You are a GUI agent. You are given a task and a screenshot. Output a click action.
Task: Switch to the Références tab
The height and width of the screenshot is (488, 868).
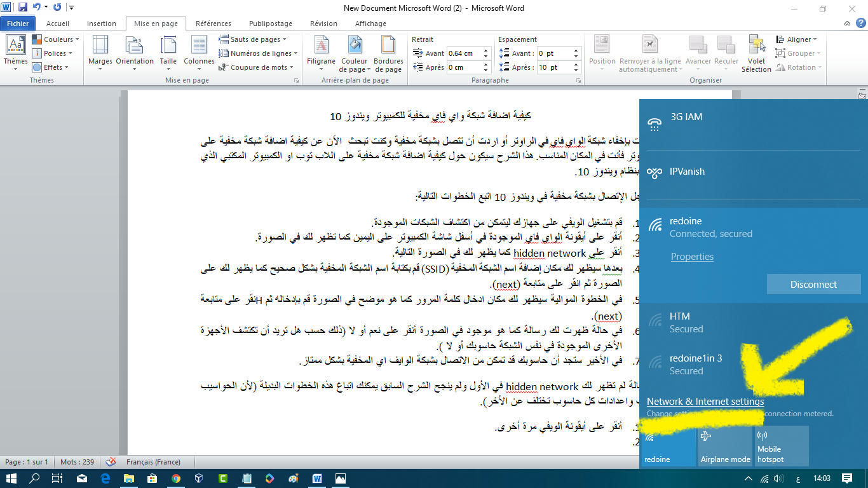click(x=214, y=24)
